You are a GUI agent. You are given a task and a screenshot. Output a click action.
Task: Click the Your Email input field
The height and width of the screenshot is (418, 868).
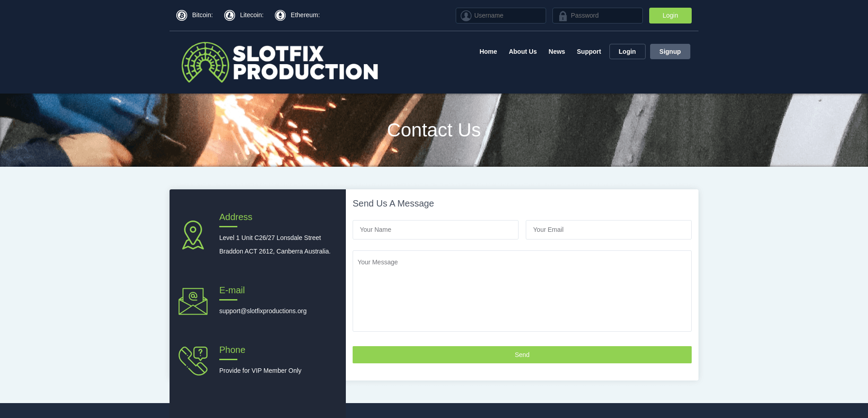click(x=609, y=230)
